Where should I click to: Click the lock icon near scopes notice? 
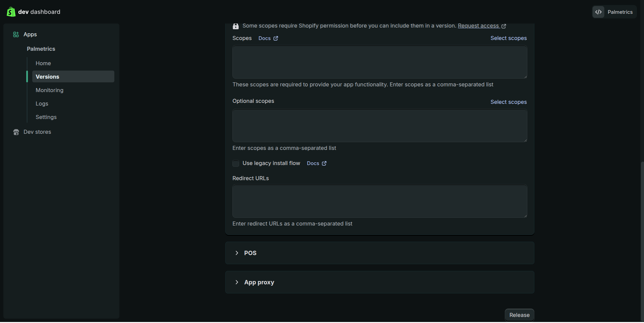click(236, 26)
